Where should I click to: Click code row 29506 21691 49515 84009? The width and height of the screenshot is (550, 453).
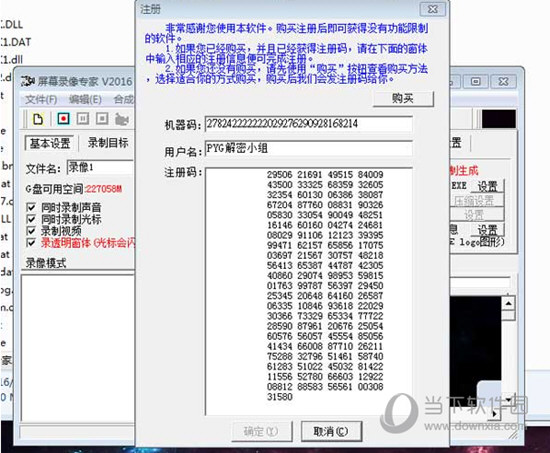325,175
